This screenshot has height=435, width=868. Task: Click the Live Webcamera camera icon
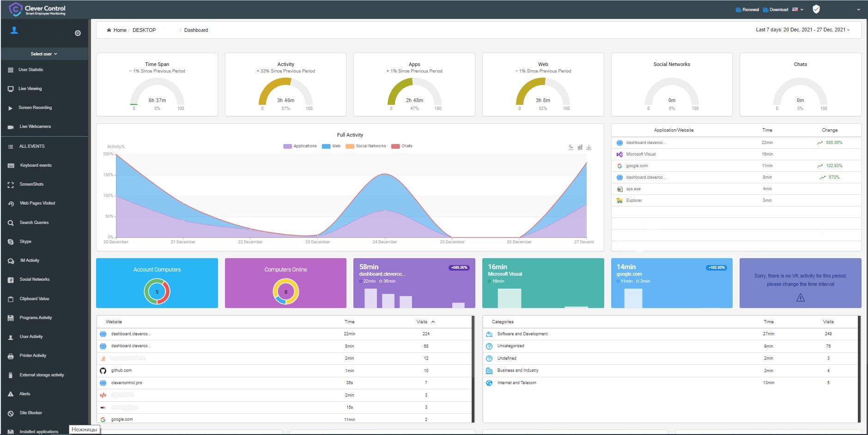pos(11,127)
